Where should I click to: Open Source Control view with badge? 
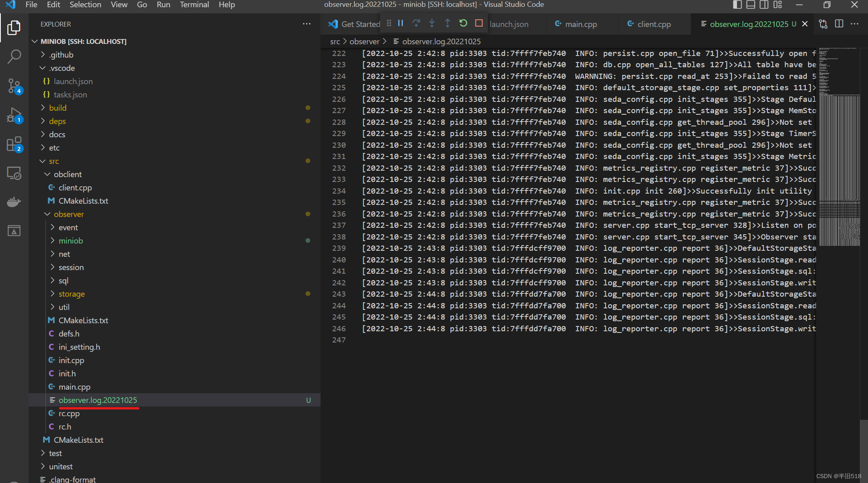click(x=14, y=86)
